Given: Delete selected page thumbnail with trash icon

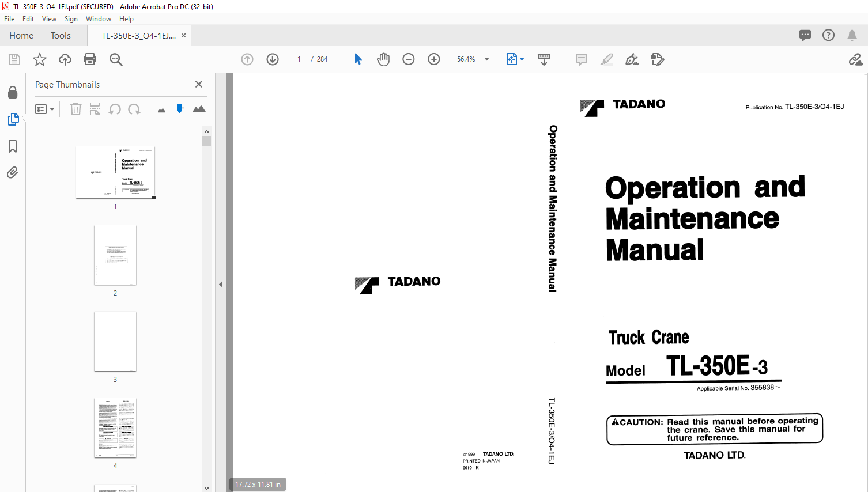Looking at the screenshot, I should click(x=76, y=109).
